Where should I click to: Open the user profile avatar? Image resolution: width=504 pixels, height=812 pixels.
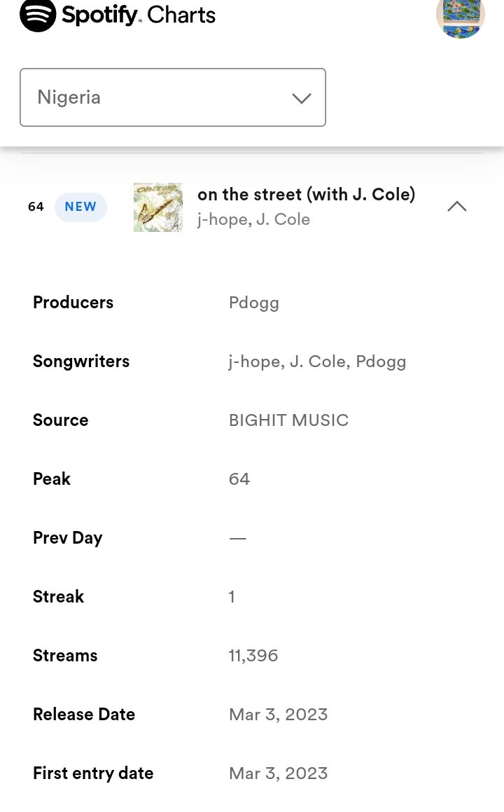tap(460, 17)
